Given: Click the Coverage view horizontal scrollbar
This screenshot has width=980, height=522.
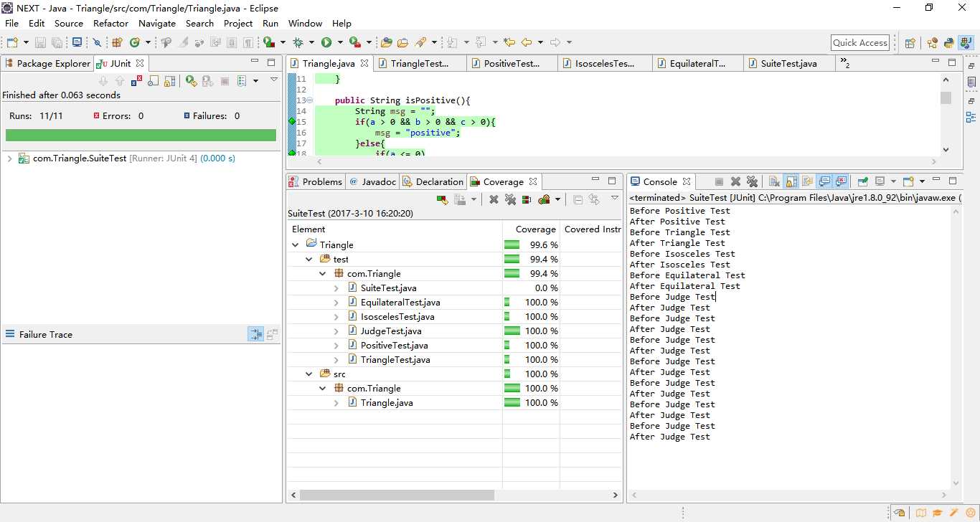Looking at the screenshot, I should tap(397, 495).
